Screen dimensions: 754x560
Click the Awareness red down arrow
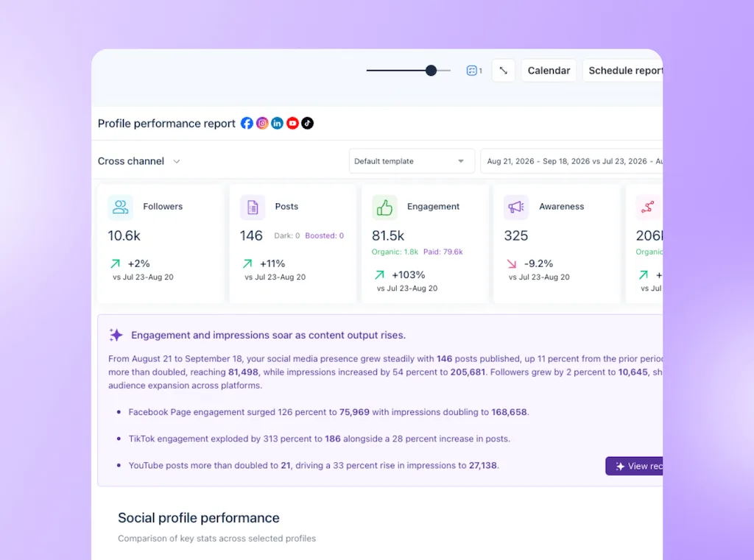(512, 263)
